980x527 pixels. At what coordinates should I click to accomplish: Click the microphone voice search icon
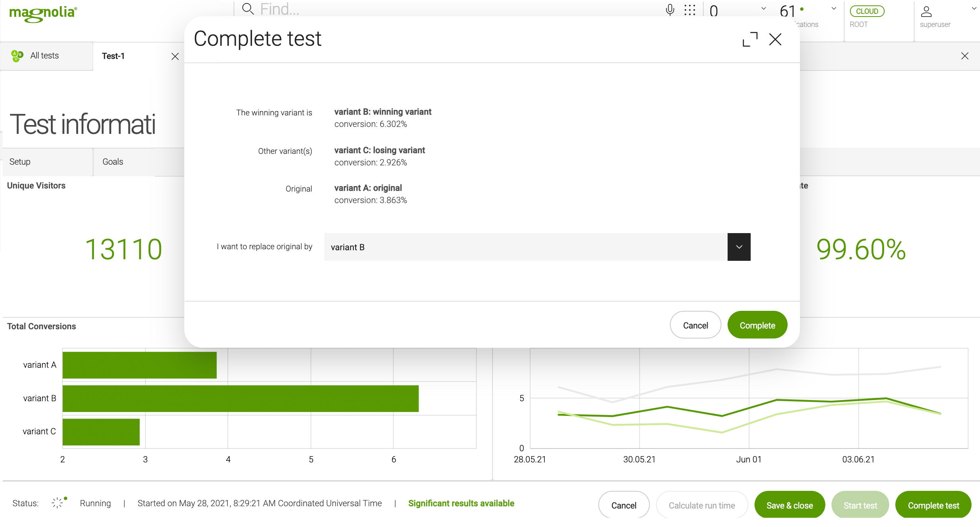click(670, 10)
